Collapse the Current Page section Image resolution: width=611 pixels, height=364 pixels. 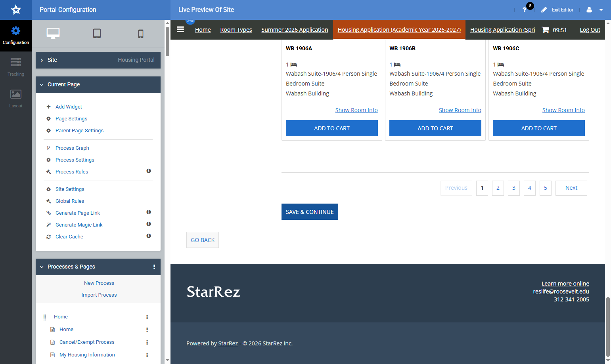98,84
